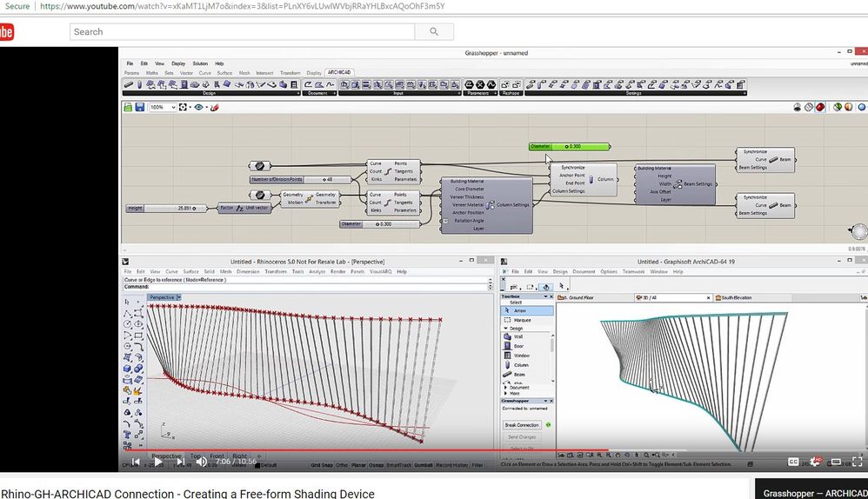Select Rhino pointer select tool in sidebar

click(x=127, y=302)
